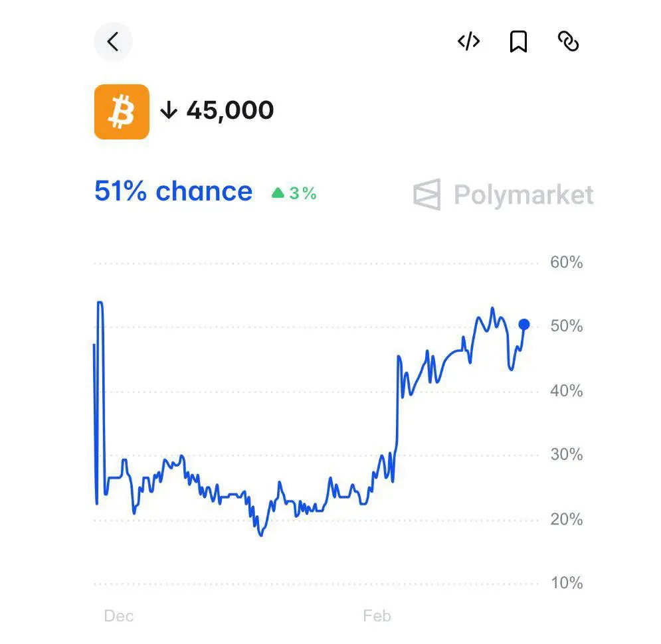Click the Feb label on time axis
This screenshot has width=661, height=644.
point(377,615)
